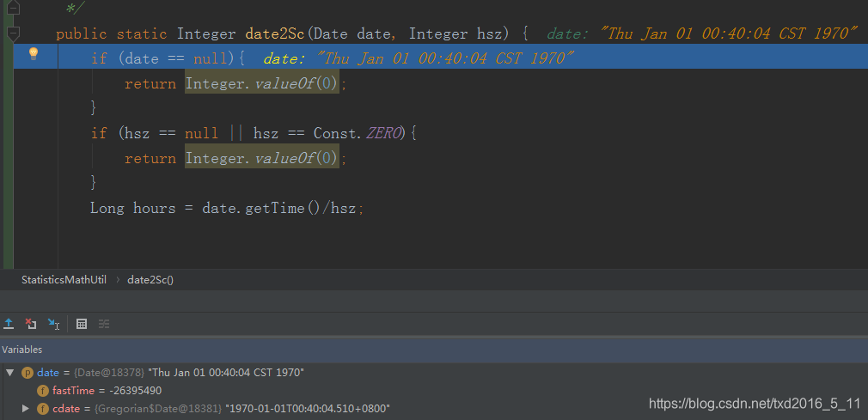
Task: Click the lightbulb quick-fix icon in gutter
Action: [x=34, y=53]
